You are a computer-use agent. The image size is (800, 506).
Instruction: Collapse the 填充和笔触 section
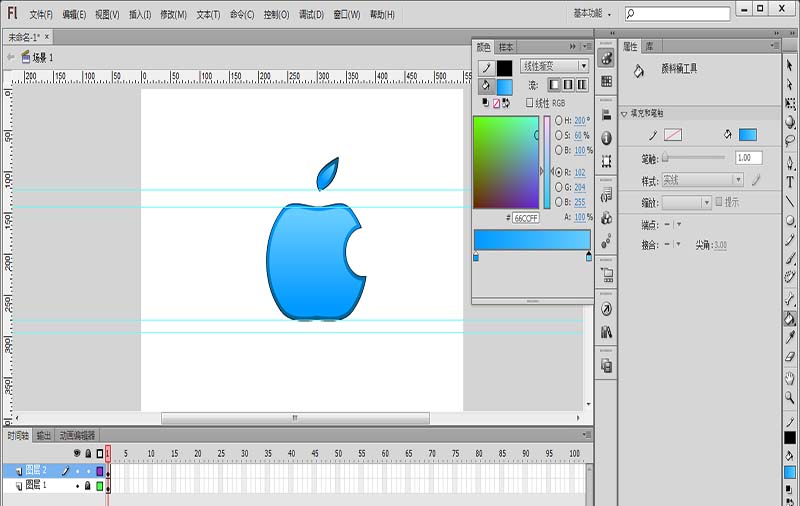click(624, 114)
